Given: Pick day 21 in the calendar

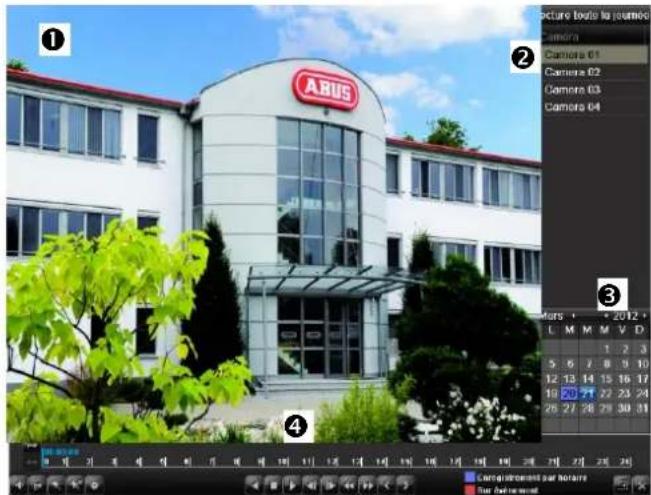Looking at the screenshot, I should [587, 394].
